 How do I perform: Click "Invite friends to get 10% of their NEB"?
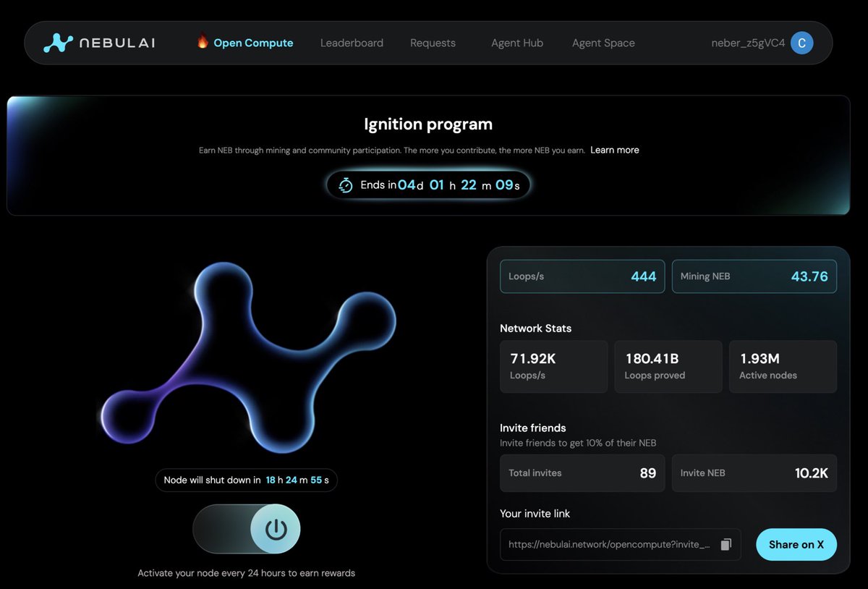point(578,443)
